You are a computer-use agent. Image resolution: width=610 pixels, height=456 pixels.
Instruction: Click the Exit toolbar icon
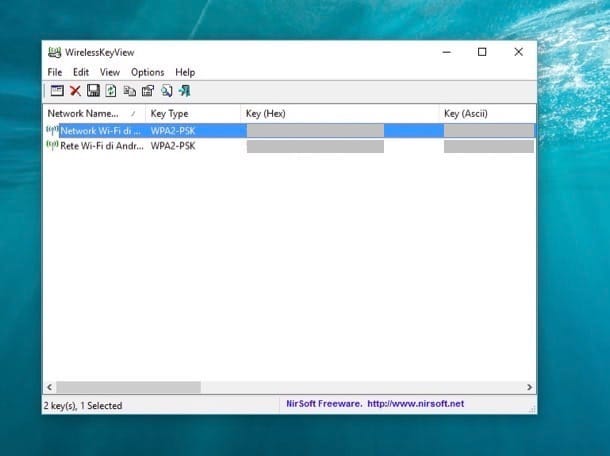click(x=184, y=91)
